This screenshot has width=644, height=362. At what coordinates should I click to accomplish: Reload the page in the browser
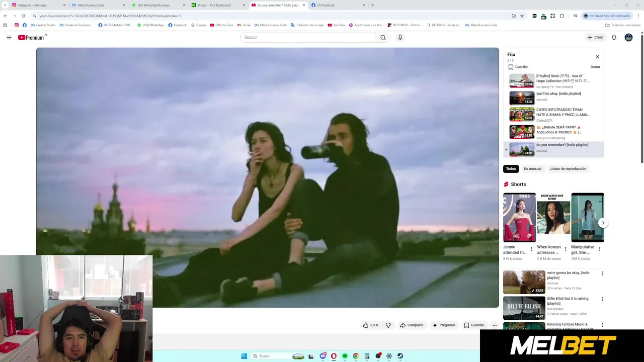pyautogui.click(x=23, y=16)
